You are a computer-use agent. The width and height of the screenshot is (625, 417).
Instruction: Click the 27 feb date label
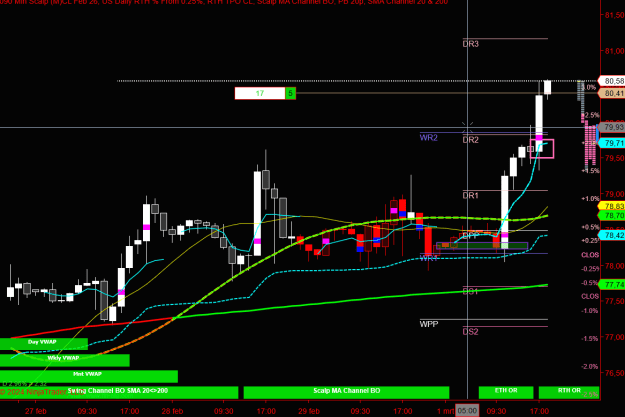click(x=35, y=411)
